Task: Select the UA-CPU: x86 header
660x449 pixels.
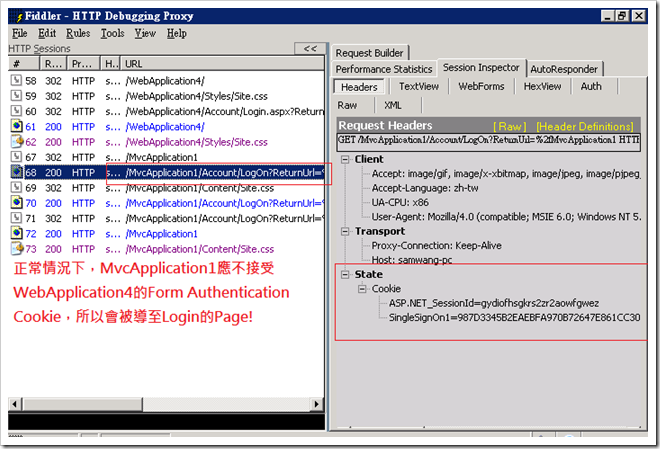Action: pos(400,202)
